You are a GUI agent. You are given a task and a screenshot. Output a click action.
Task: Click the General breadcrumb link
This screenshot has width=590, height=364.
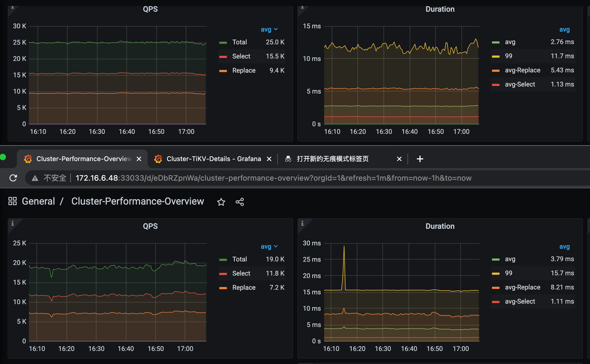[x=38, y=201]
